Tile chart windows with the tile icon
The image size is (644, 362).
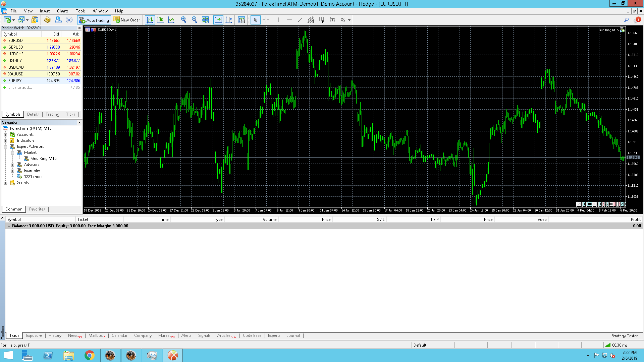point(205,20)
